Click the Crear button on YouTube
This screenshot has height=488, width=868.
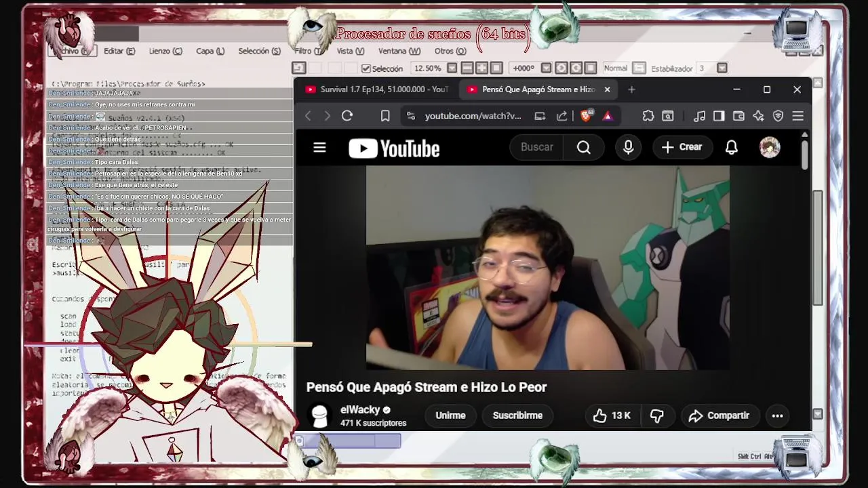pos(682,147)
